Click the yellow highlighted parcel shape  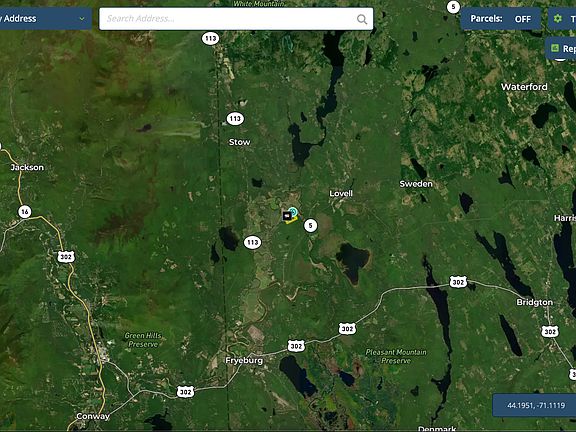pos(292,220)
